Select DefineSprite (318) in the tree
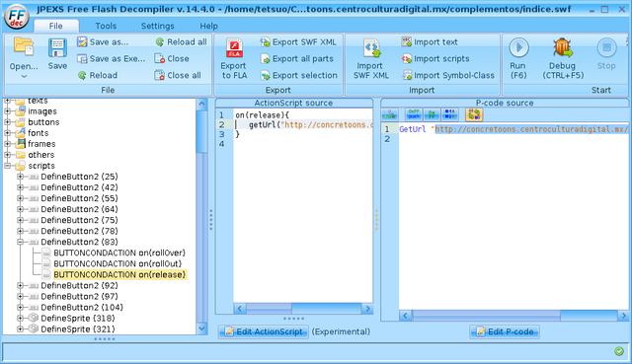Viewport: 632px width, 364px height. (78, 319)
